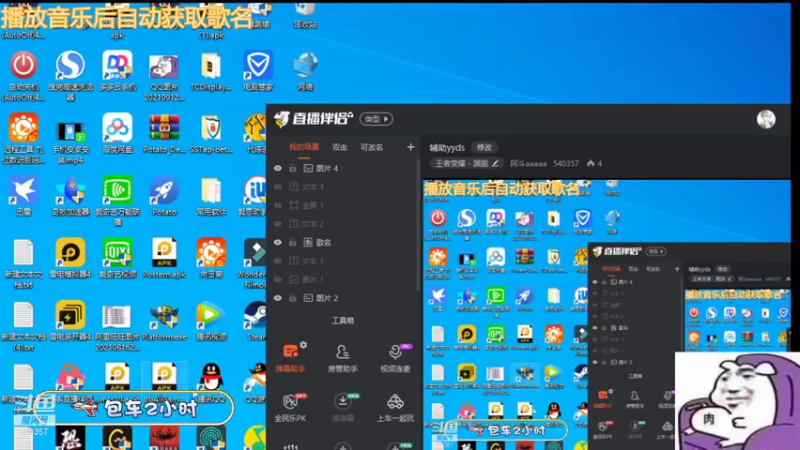Open 腾讯视频 desktop shortcut
The image size is (800, 450).
(211, 321)
